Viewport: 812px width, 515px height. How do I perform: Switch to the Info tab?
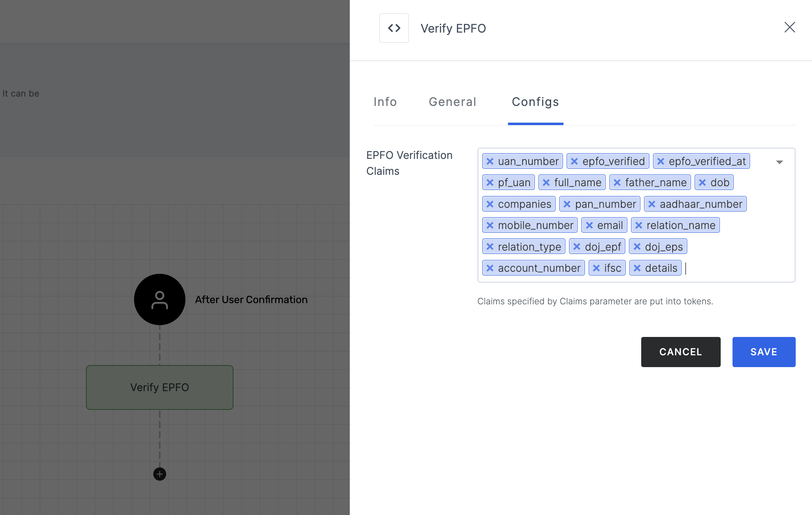click(x=385, y=102)
